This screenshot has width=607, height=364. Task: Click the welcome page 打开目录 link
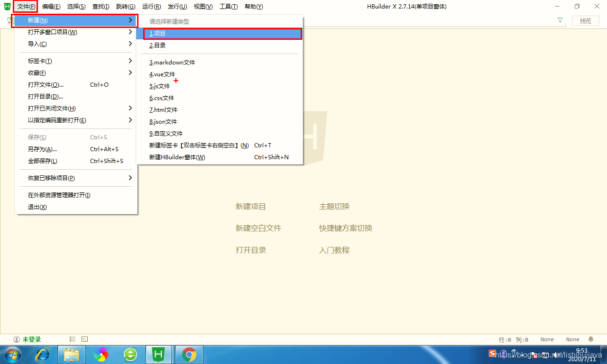click(x=251, y=250)
